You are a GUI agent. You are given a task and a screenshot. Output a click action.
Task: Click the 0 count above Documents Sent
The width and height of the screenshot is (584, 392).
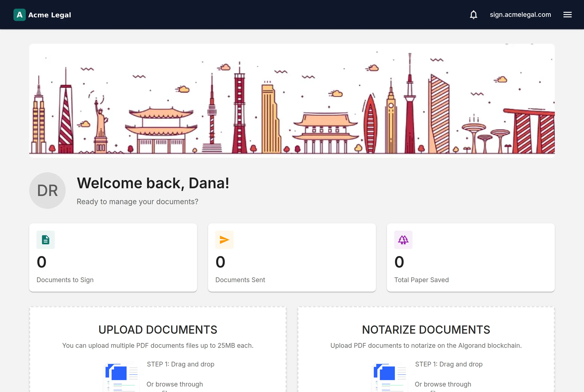point(220,262)
